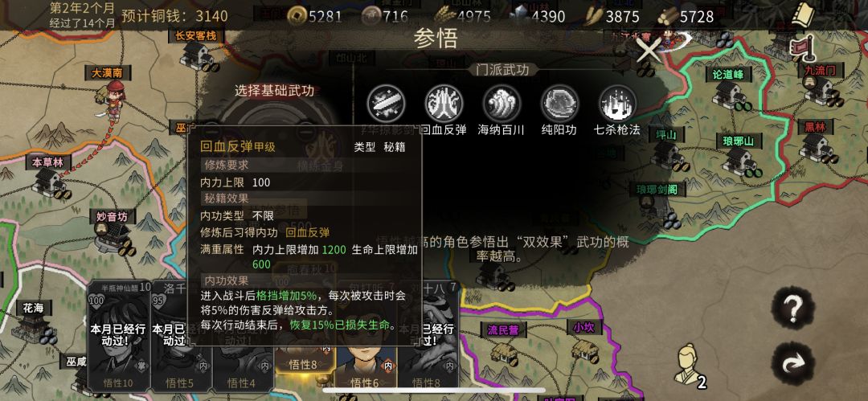
Task: Pick the 纯阳功 skill icon
Action: pos(559,103)
